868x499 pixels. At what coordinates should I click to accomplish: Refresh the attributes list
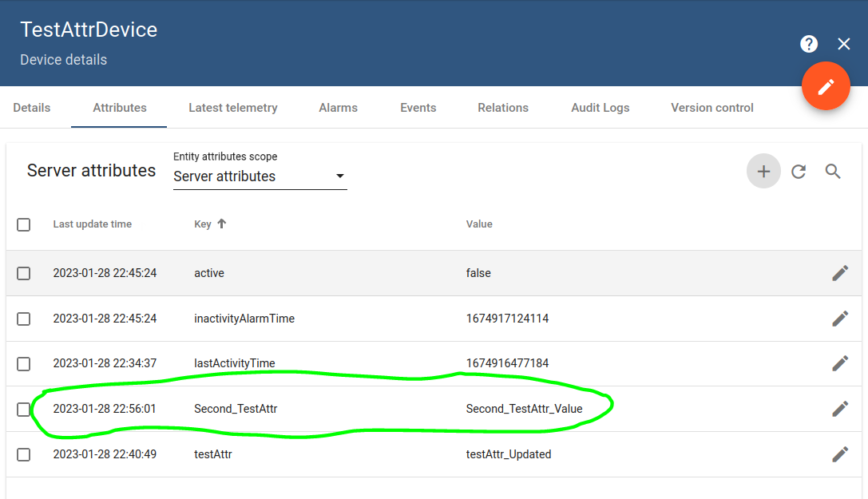[x=799, y=171]
